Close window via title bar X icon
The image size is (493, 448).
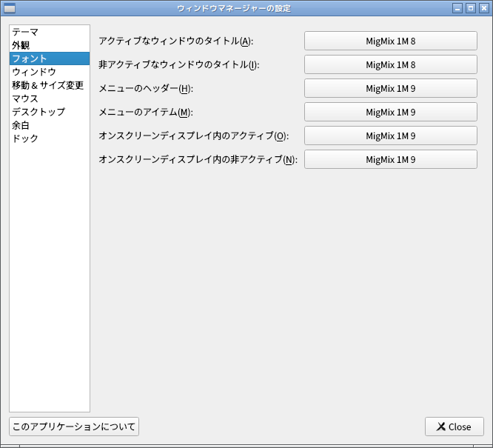(x=484, y=8)
